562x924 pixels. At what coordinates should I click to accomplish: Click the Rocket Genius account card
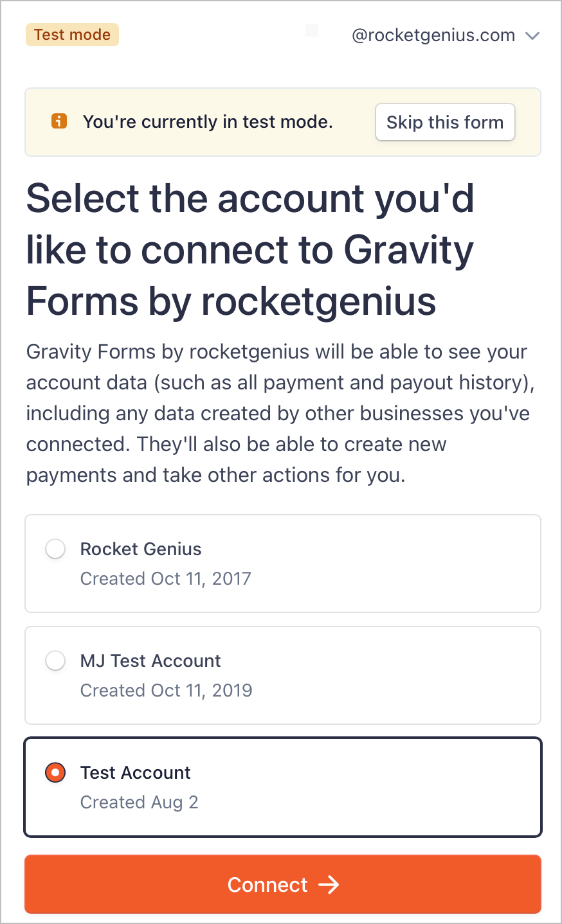(x=283, y=564)
